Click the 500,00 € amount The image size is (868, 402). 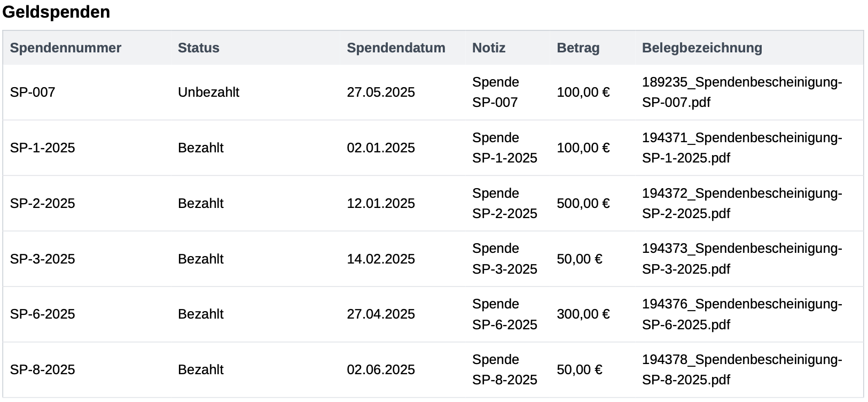pos(583,204)
